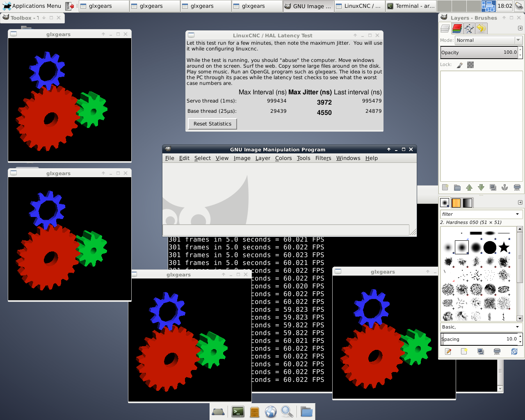Anchor the floating layer

[505, 187]
